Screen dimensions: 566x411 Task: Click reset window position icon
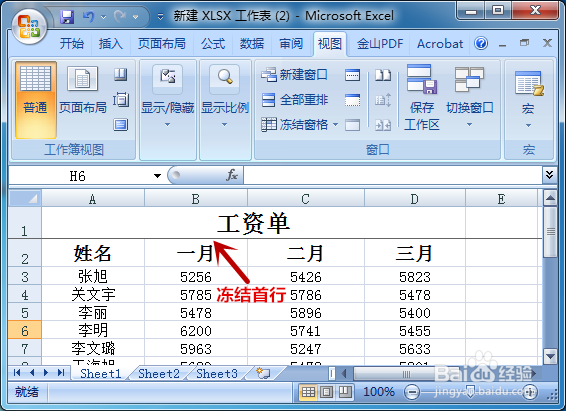pyautogui.click(x=383, y=125)
